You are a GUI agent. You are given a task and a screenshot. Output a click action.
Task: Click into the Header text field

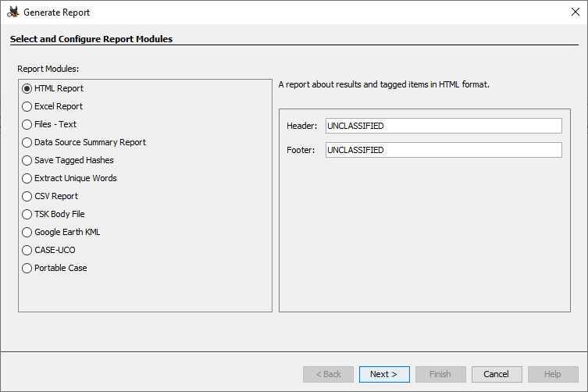click(443, 126)
